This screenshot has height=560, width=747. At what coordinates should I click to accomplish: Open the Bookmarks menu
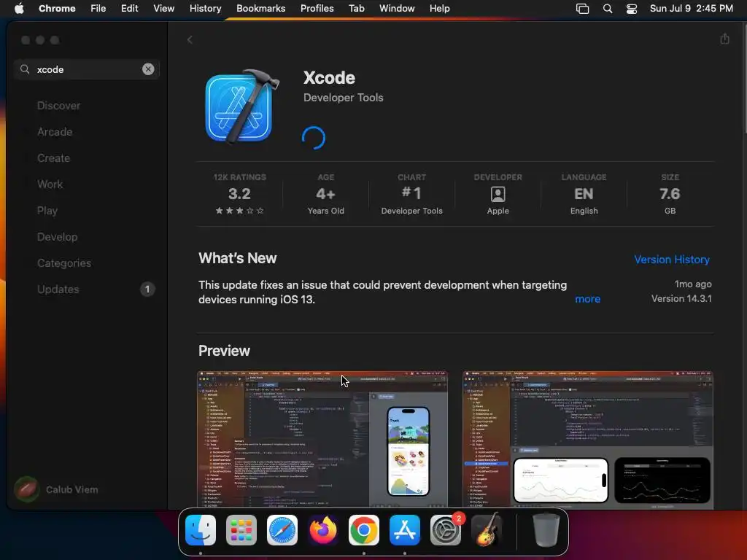pyautogui.click(x=260, y=8)
